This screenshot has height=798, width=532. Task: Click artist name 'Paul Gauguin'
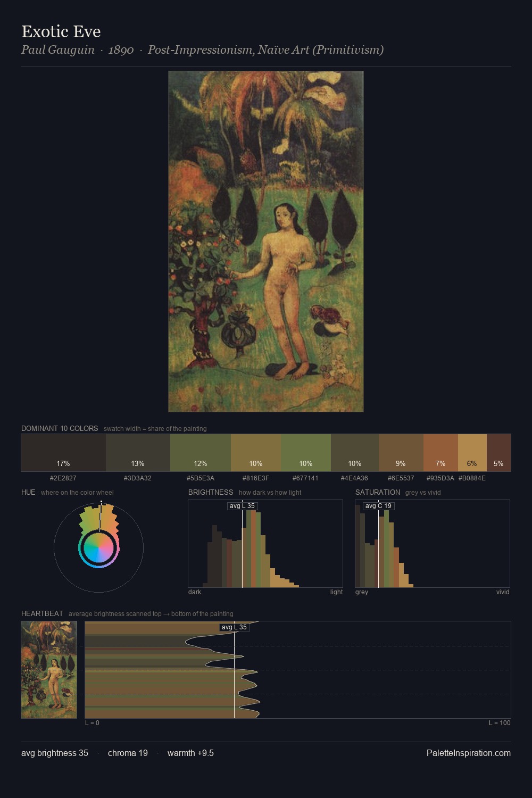(58, 50)
